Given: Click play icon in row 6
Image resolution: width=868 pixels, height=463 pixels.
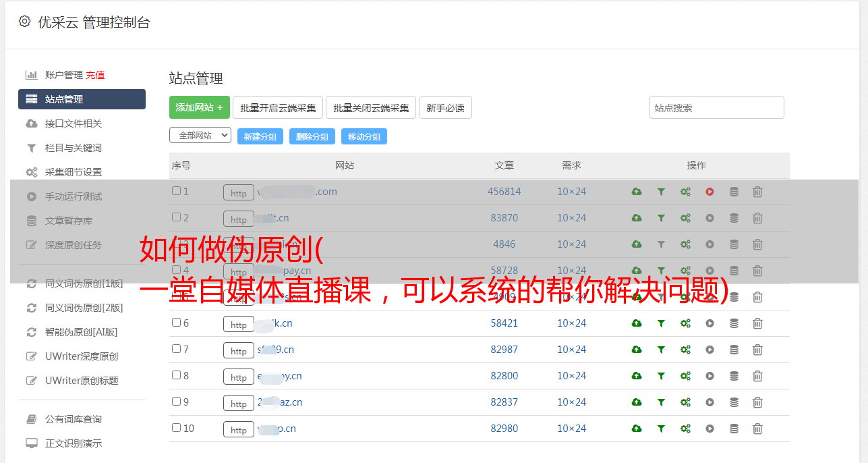Looking at the screenshot, I should (710, 323).
